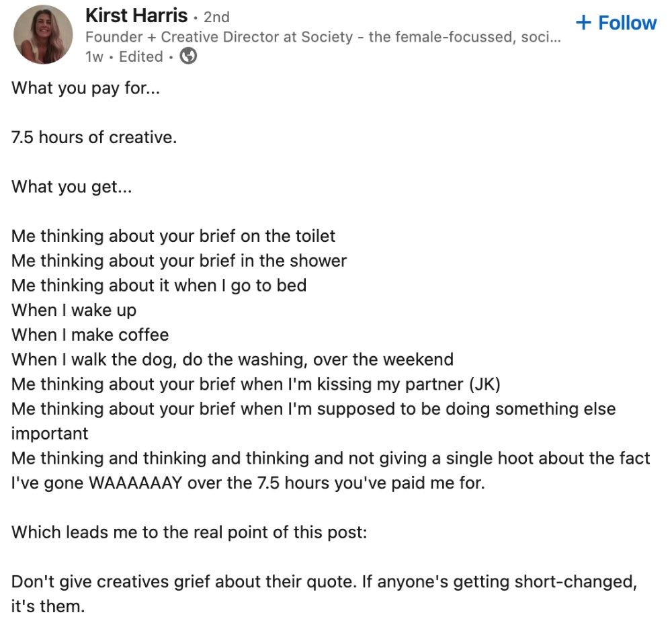Click the 'When I wake up' line
The height and width of the screenshot is (627, 672).
(x=74, y=310)
